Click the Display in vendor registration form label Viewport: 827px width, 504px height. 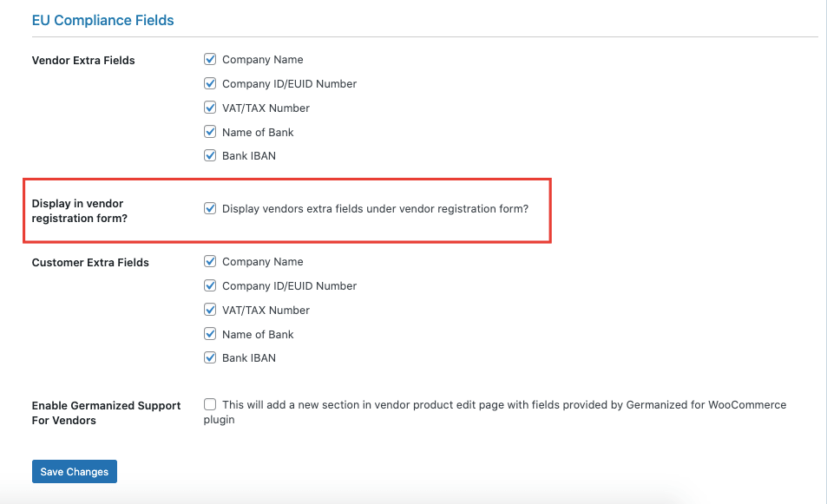(x=80, y=211)
